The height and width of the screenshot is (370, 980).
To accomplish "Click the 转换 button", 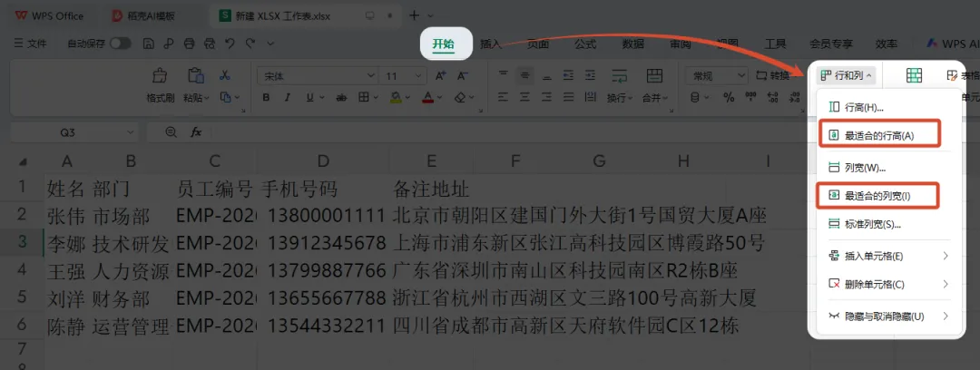I will click(x=773, y=75).
